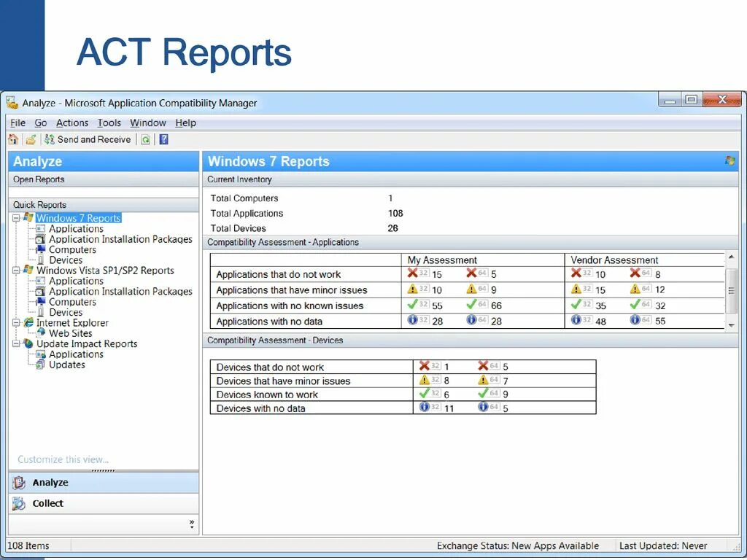Open the Window menu
The height and width of the screenshot is (560, 747).
click(x=147, y=122)
